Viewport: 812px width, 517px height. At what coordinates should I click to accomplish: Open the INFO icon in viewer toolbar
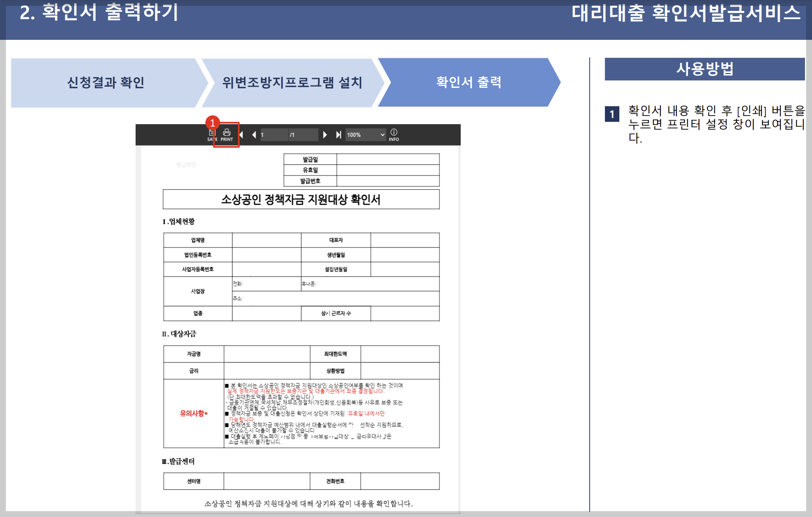393,135
